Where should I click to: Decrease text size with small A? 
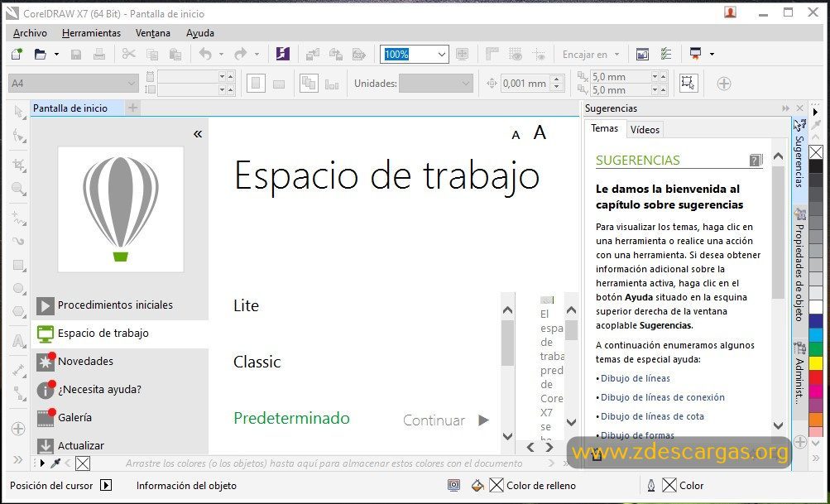tap(516, 136)
